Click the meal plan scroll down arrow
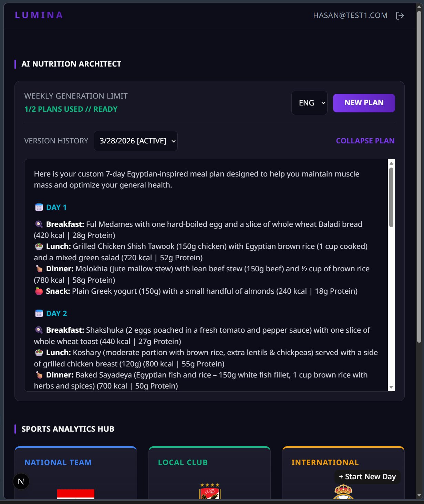The width and height of the screenshot is (424, 504). click(391, 387)
